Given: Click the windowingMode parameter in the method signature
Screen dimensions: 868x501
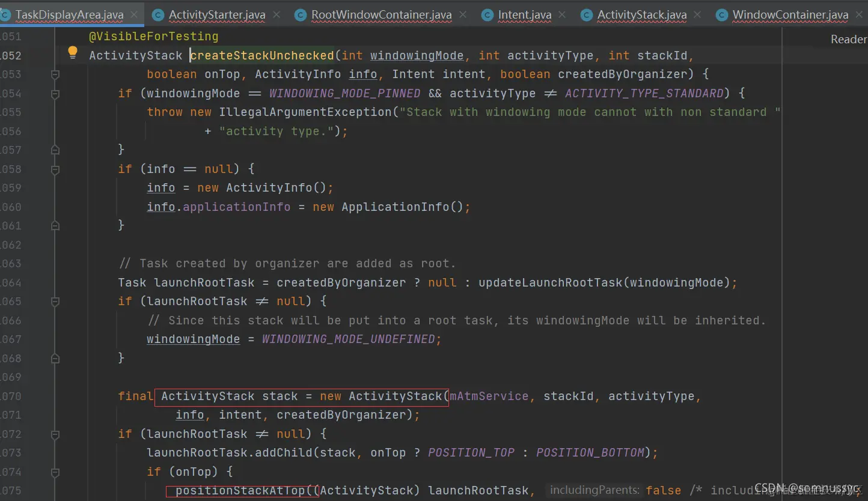Looking at the screenshot, I should click(417, 56).
